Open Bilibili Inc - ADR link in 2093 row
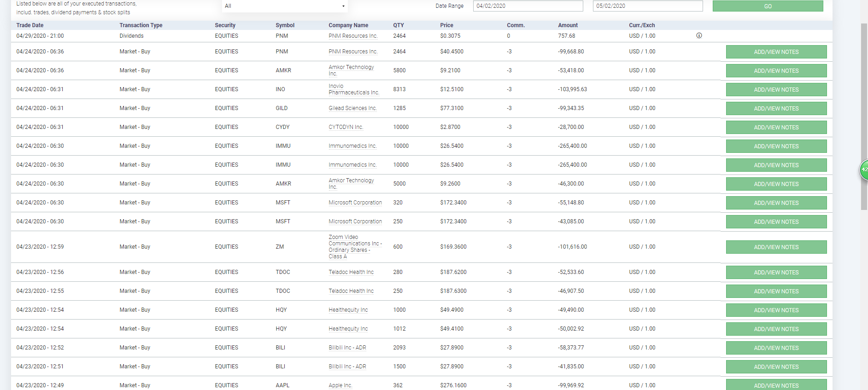 (347, 348)
